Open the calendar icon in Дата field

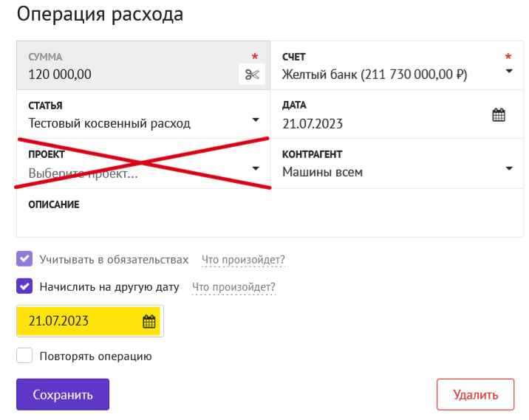(x=499, y=115)
